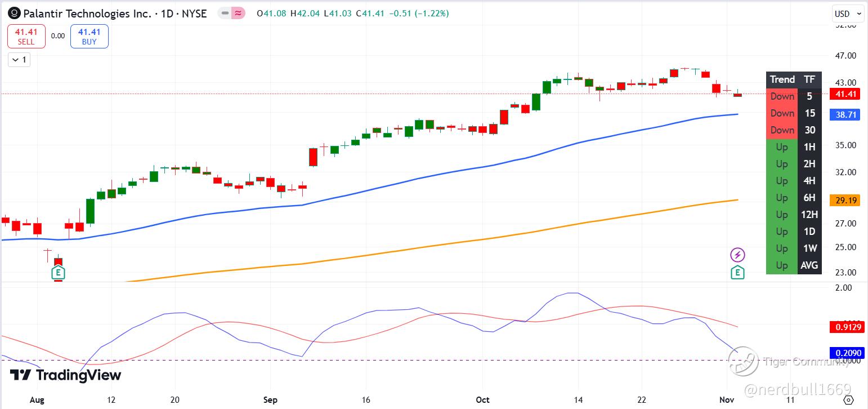The height and width of the screenshot is (409, 868).
Task: Click the Up cell for the 6H timeframe
Action: pos(782,198)
